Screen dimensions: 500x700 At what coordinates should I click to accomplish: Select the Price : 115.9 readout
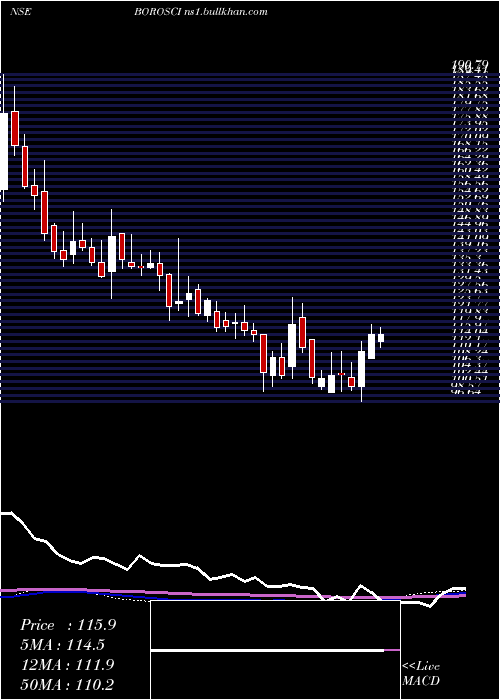(68, 625)
